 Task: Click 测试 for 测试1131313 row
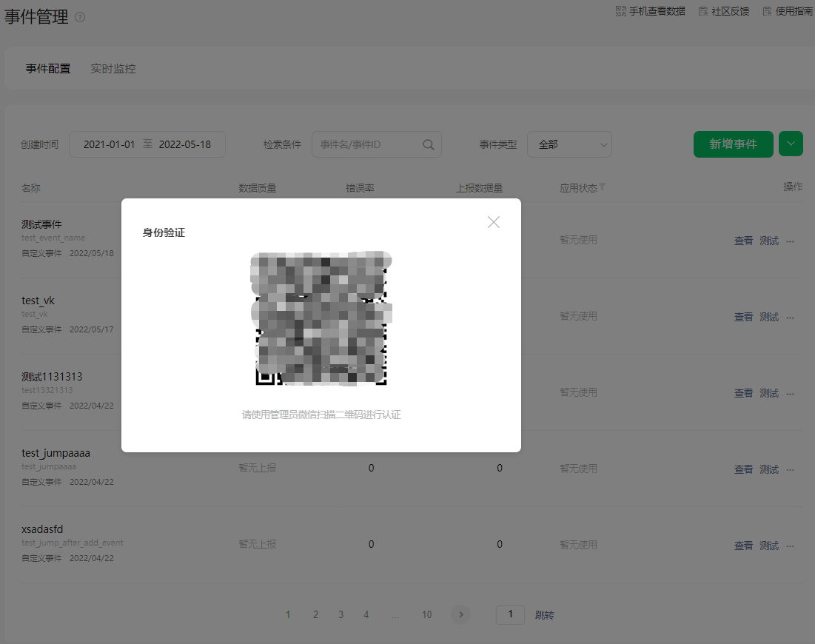(769, 394)
